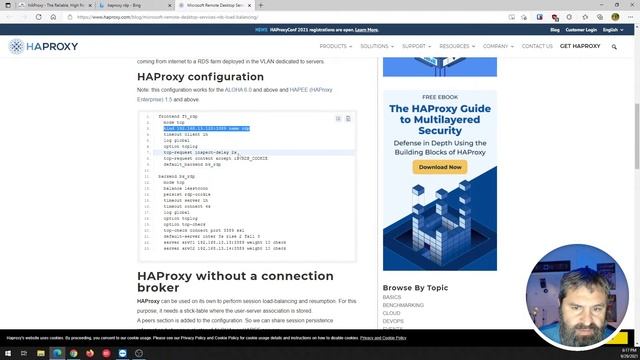Open the tab actions menu icon
The image size is (640, 360).
coord(8,5)
